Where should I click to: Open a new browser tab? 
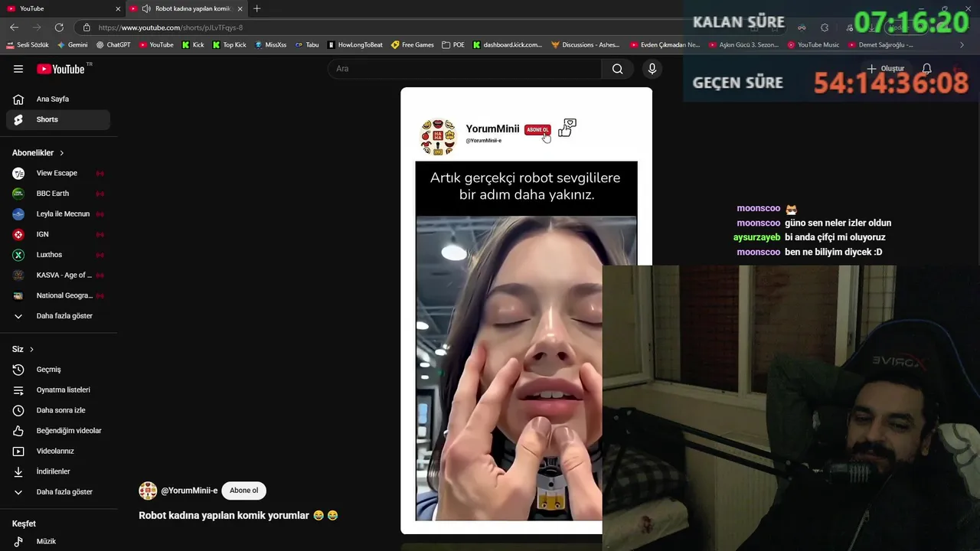coord(256,8)
